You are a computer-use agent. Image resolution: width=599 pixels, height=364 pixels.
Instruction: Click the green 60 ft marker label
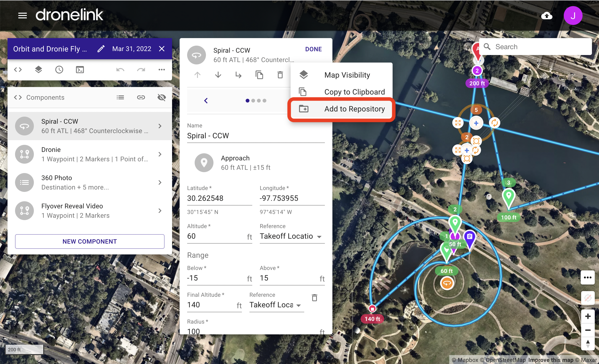446,271
